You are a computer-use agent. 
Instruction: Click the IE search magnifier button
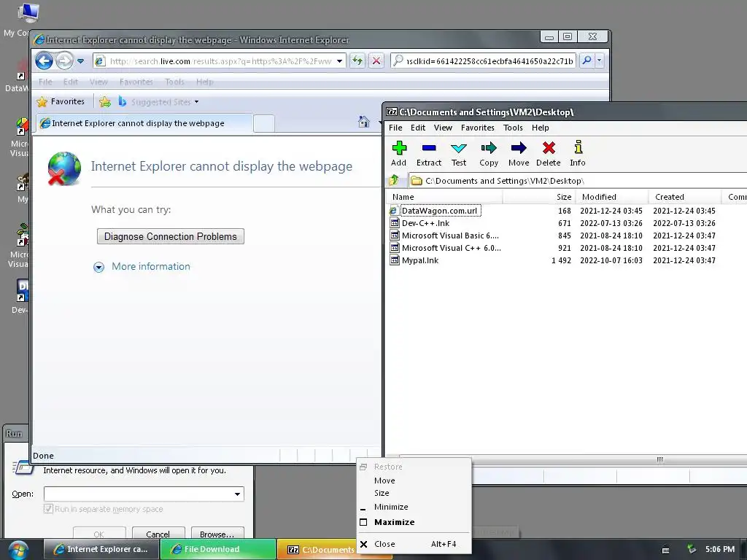[x=587, y=61]
